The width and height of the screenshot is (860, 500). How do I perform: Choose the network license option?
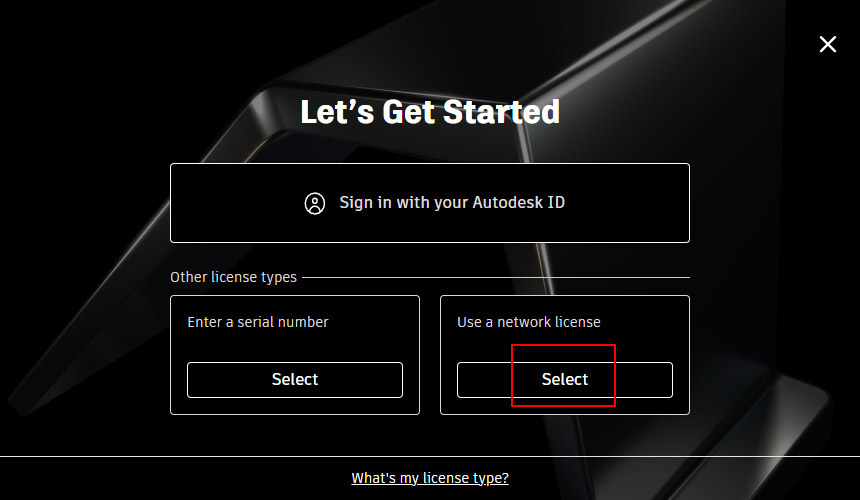click(x=565, y=380)
